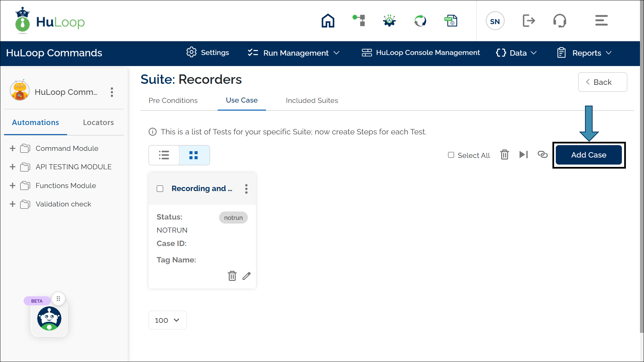Viewport: 644px width, 362px height.
Task: Check the Select All checkbox
Action: coord(451,155)
